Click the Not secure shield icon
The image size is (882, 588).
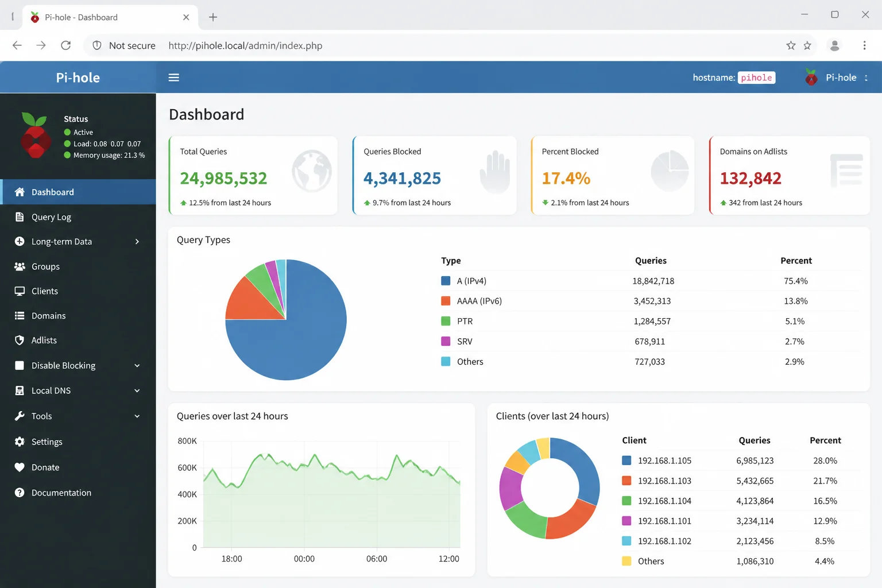tap(97, 45)
